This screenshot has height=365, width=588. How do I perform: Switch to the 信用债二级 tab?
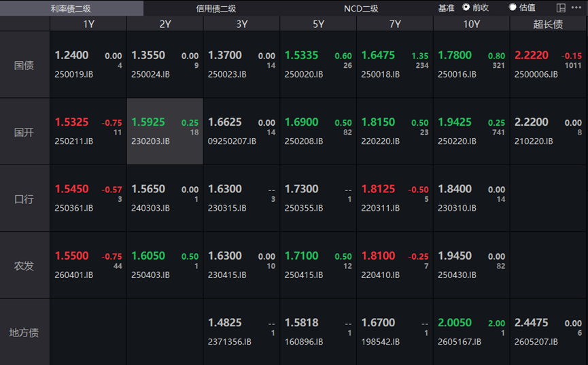click(x=216, y=8)
